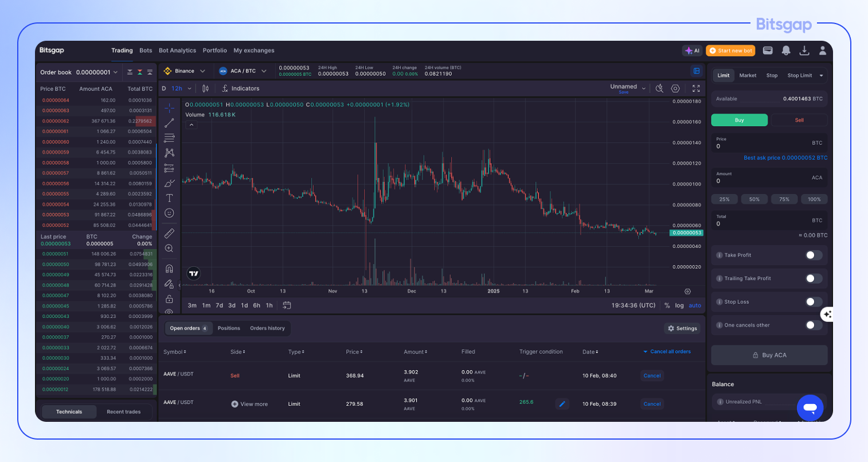Open the Binance exchange dropdown
This screenshot has height=462, width=868.
click(185, 71)
